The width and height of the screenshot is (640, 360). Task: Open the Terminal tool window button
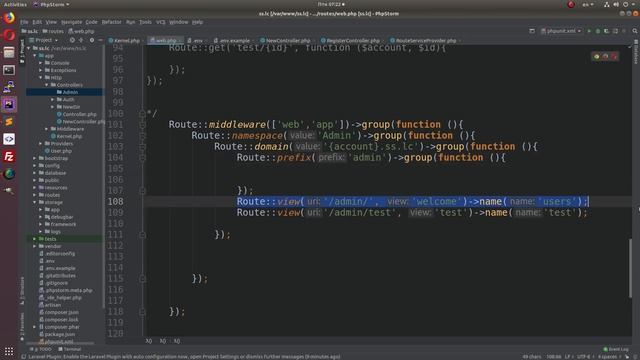70,349
